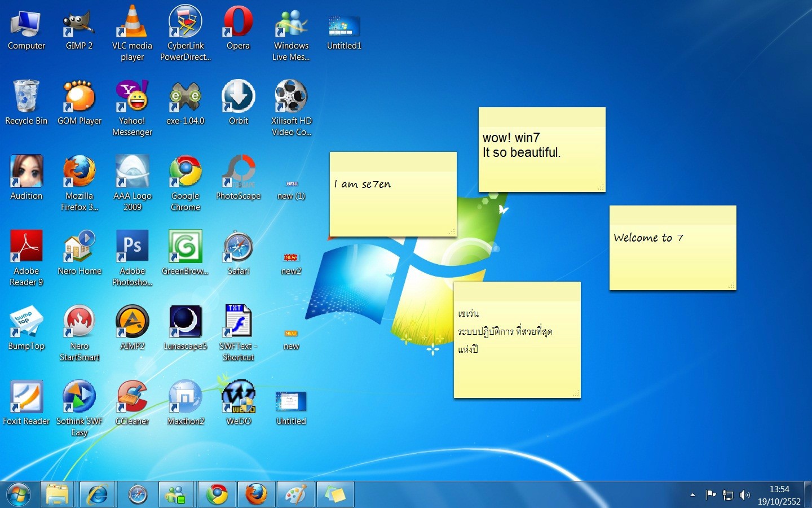This screenshot has height=508, width=812.
Task: Open Sticky Notes from the taskbar
Action: 335,494
